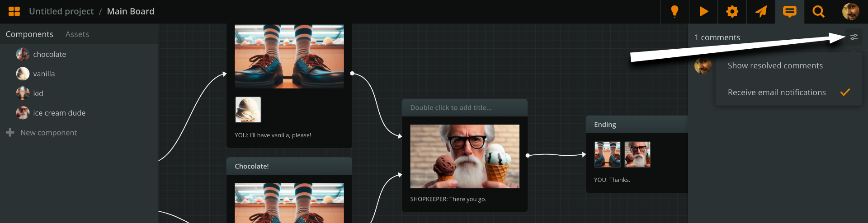Click the '1 comments' header text
This screenshot has width=868, height=223.
click(x=717, y=37)
